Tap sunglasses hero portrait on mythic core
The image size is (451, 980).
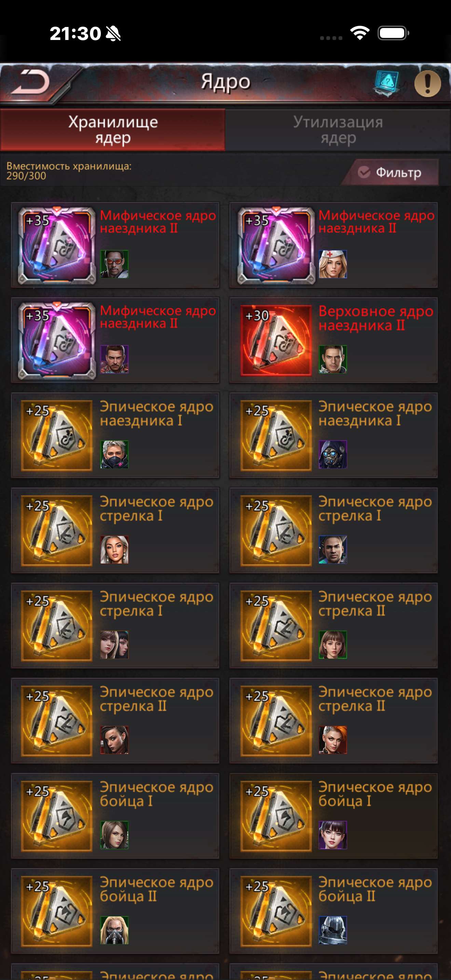click(114, 264)
